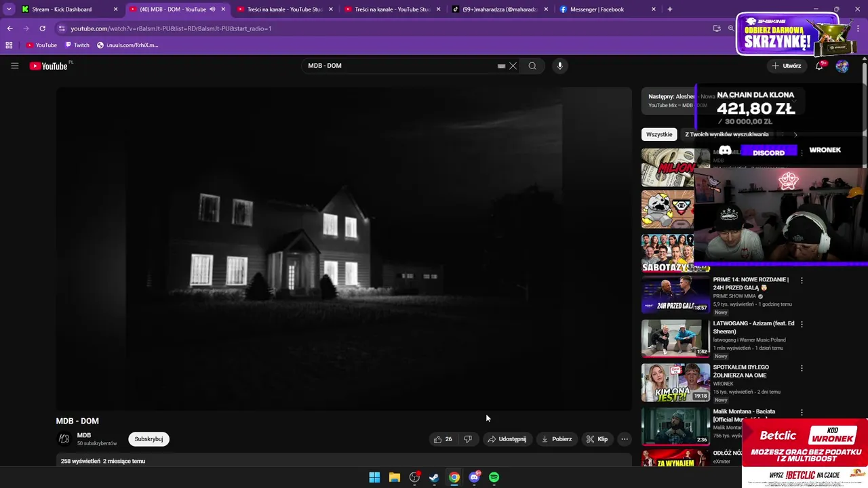Open Discord from the taskbar
Image resolution: width=868 pixels, height=488 pixels.
tap(474, 477)
